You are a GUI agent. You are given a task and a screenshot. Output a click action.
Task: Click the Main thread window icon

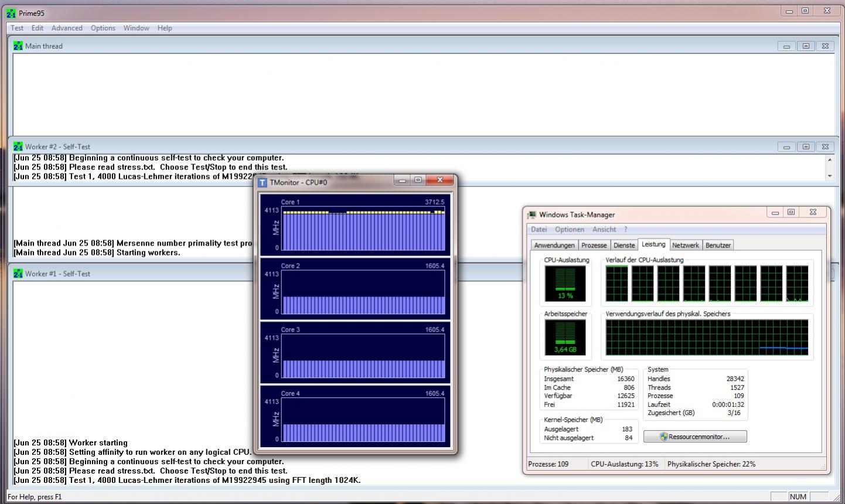pos(18,46)
